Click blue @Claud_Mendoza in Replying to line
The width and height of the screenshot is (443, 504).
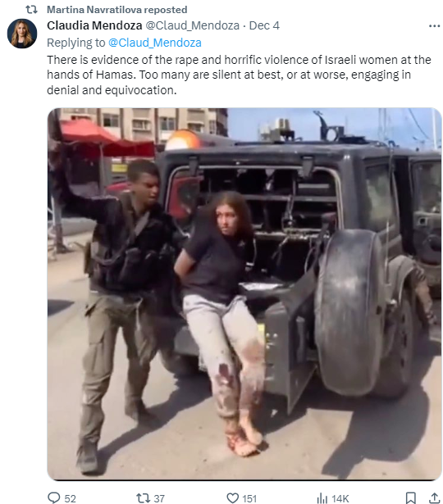click(x=155, y=43)
